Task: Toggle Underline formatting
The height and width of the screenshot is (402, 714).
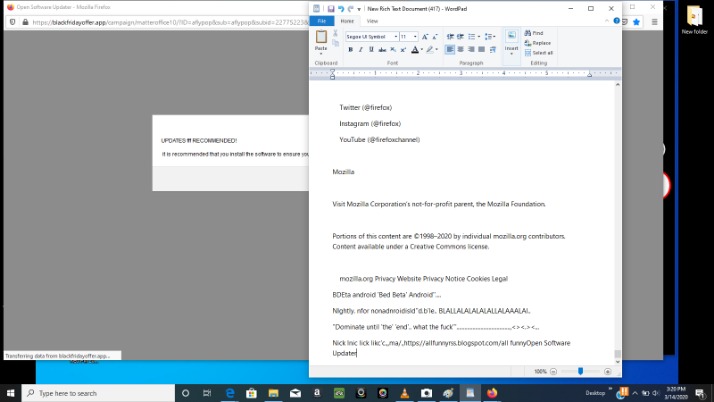Action: [x=371, y=50]
